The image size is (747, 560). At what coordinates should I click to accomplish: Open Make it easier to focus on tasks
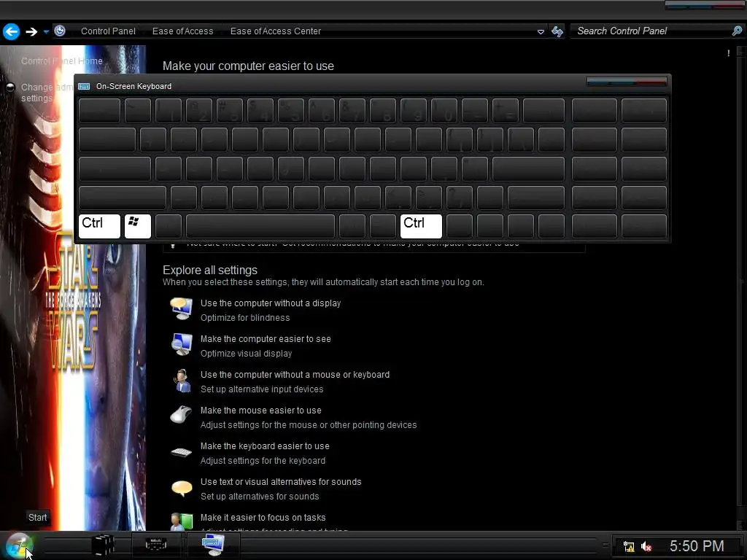click(263, 518)
